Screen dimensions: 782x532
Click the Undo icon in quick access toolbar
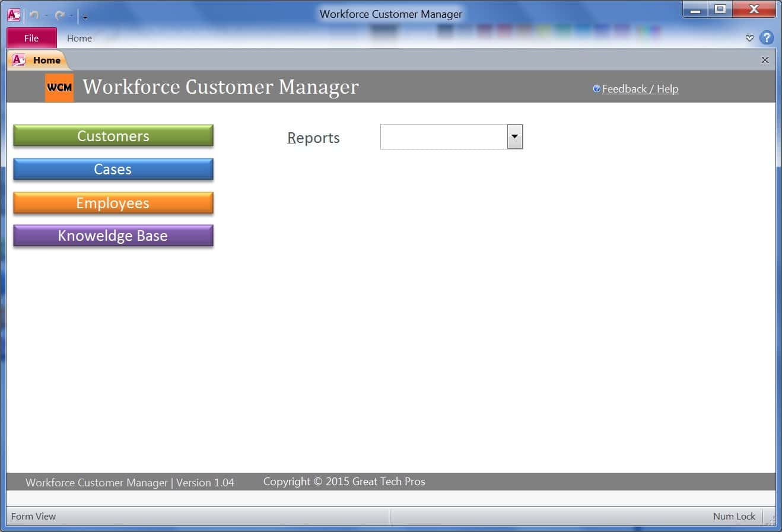coord(34,15)
